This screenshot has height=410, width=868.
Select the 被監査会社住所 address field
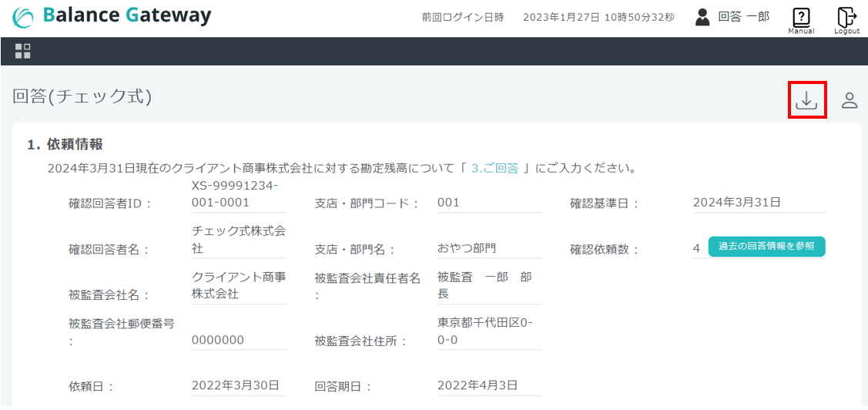coord(489,332)
